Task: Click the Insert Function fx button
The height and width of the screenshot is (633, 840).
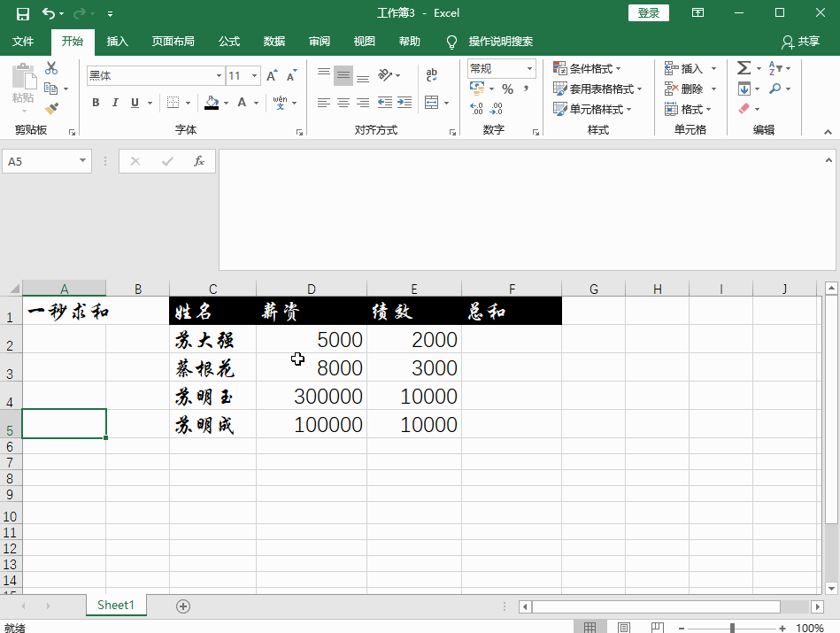Action: 199,161
